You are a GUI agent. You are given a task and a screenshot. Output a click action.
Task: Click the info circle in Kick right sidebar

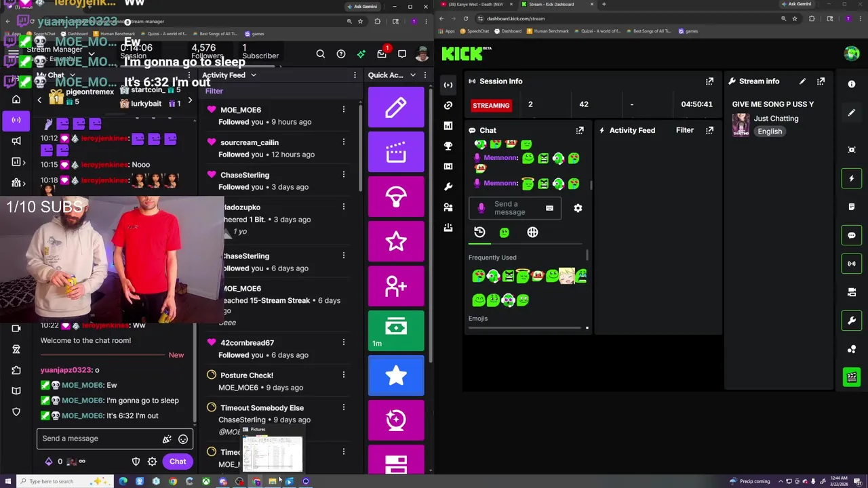[x=852, y=84]
